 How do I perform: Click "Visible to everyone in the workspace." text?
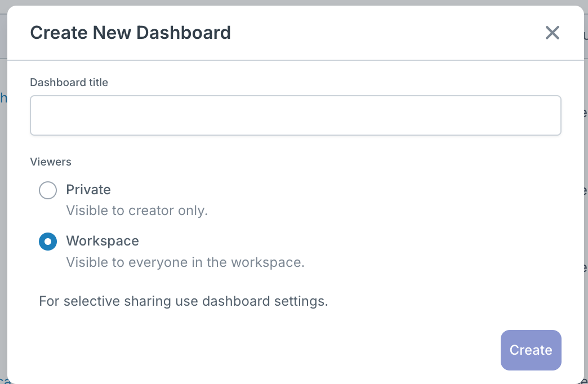tap(185, 262)
